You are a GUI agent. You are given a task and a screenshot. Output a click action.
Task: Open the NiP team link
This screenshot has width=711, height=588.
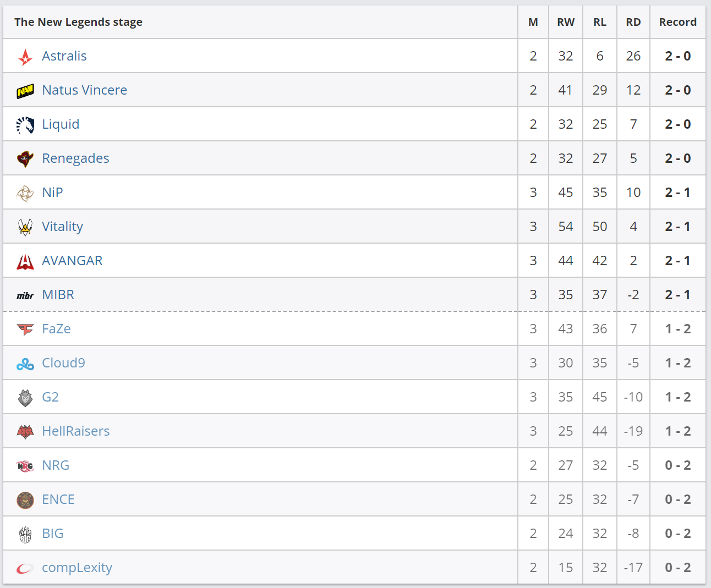[52, 193]
